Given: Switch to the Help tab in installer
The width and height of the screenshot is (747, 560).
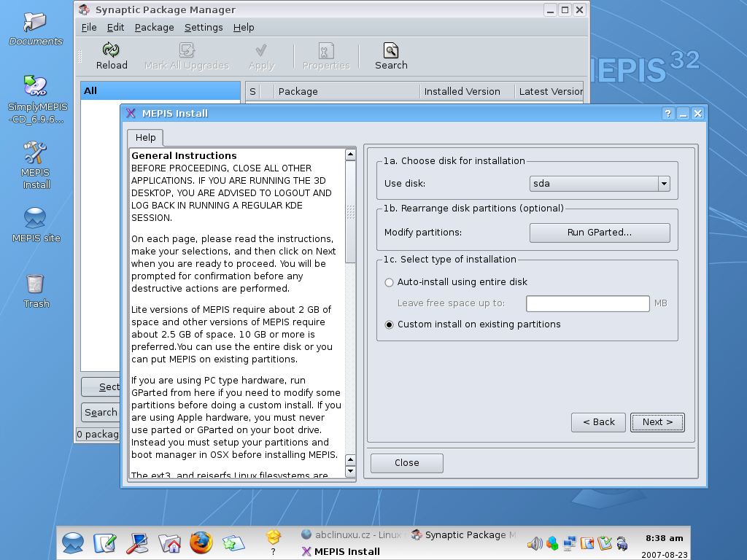Looking at the screenshot, I should (145, 138).
